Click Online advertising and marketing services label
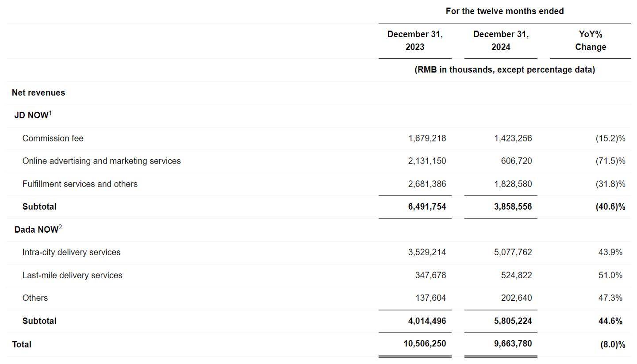The height and width of the screenshot is (364, 637). (101, 161)
